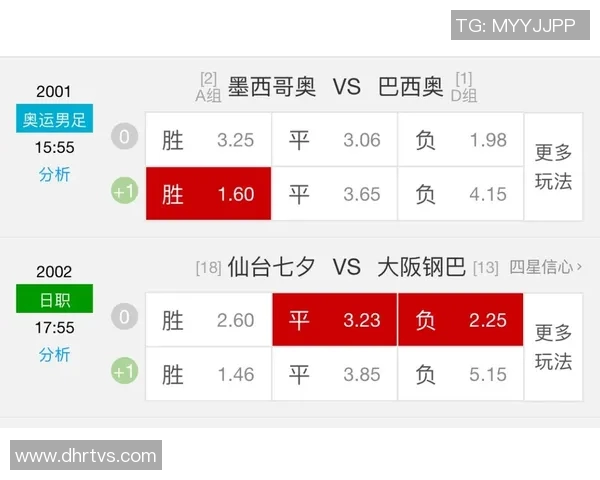
Task: Select unselected 胜 3.25 for match 2001
Action: tap(208, 140)
